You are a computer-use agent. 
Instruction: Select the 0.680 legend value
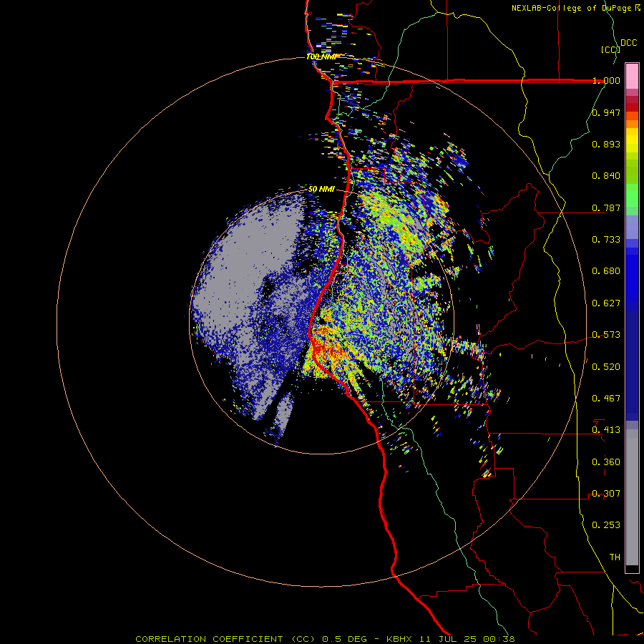pos(606,271)
